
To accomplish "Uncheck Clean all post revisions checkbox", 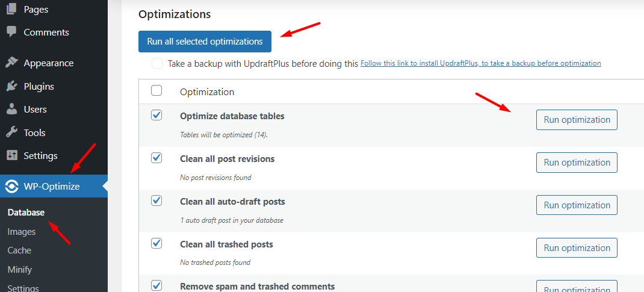I will 156,158.
